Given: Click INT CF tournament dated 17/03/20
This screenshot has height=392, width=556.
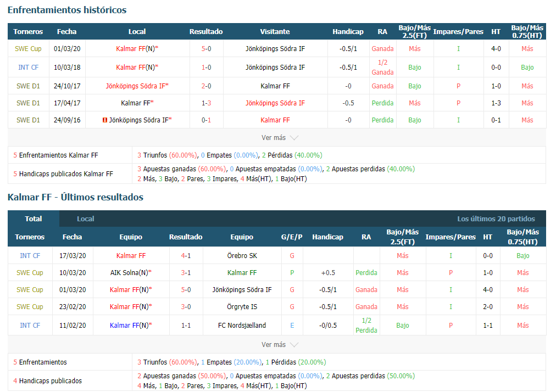Looking at the screenshot, I should click(30, 255).
